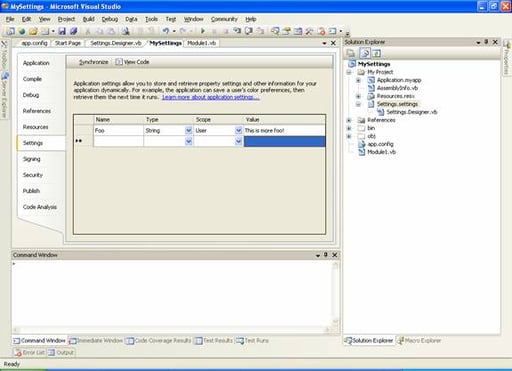The width and height of the screenshot is (512, 371).
Task: Click the Open File folder toolbar icon
Action: pyautogui.click(x=33, y=31)
